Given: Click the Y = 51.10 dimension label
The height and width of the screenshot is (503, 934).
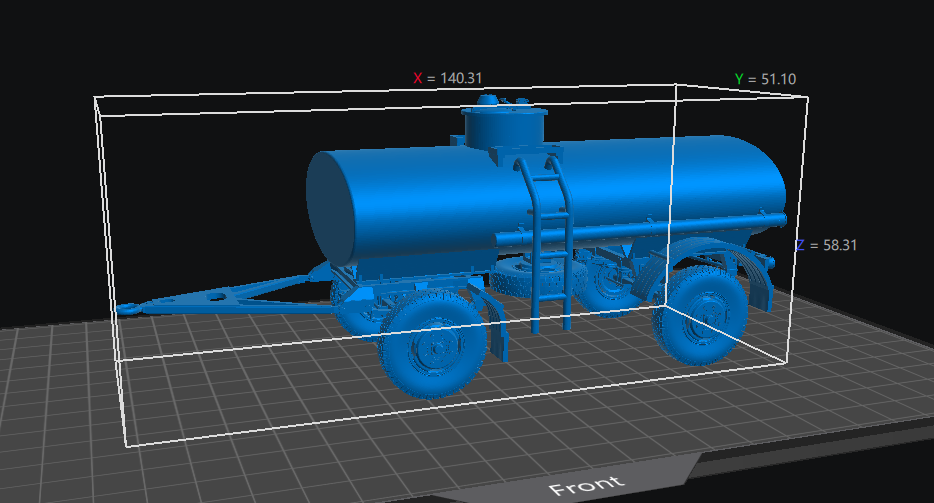Looking at the screenshot, I should [765, 79].
